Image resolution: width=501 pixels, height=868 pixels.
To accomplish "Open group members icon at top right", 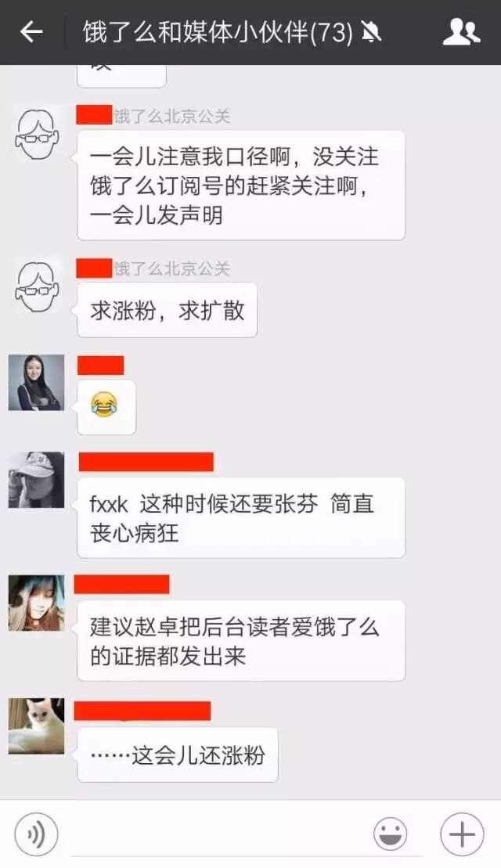I will (461, 31).
